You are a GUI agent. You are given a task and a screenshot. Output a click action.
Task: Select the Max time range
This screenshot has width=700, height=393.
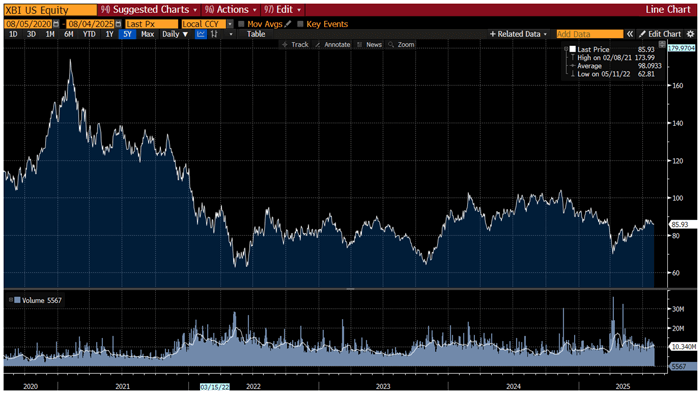point(147,34)
